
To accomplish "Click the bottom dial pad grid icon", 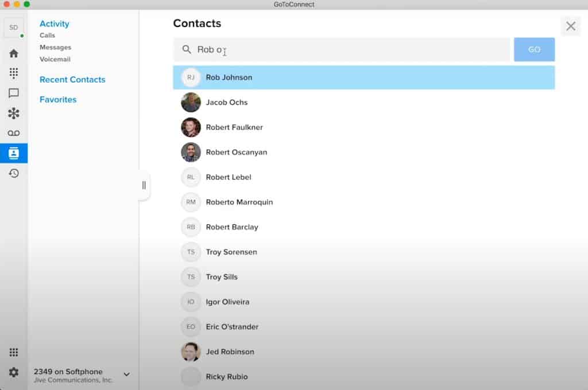I will [14, 352].
